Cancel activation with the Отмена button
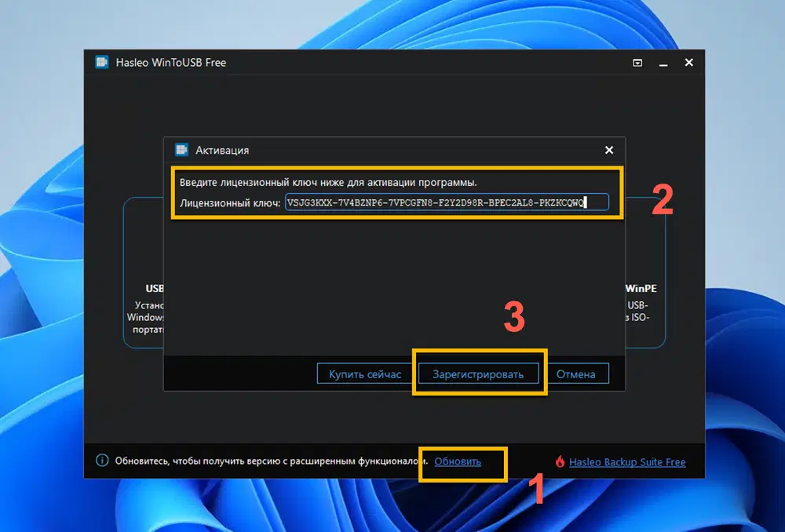 (577, 373)
